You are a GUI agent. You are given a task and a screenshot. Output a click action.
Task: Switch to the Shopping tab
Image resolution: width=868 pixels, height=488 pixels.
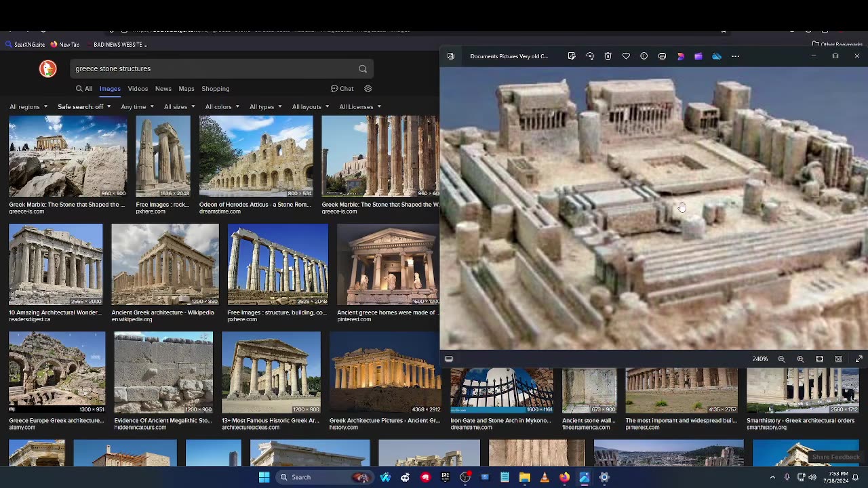[x=216, y=89]
